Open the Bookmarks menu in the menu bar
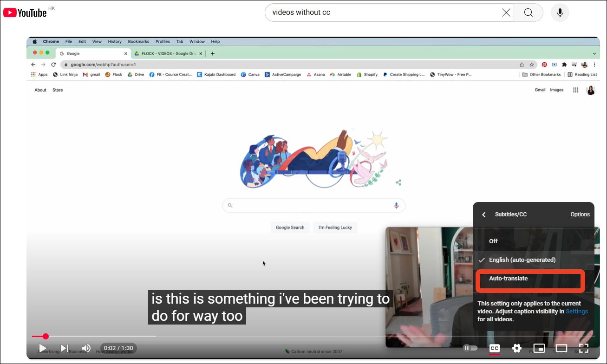 (138, 41)
